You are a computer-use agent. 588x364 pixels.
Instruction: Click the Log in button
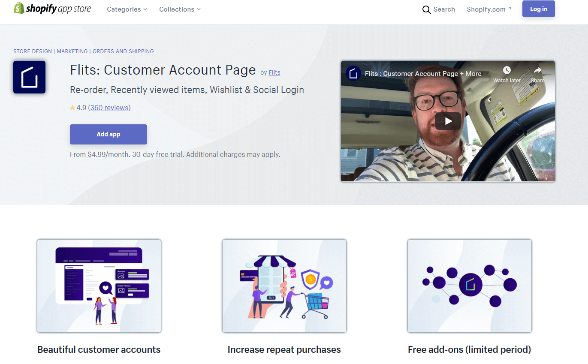538,9
